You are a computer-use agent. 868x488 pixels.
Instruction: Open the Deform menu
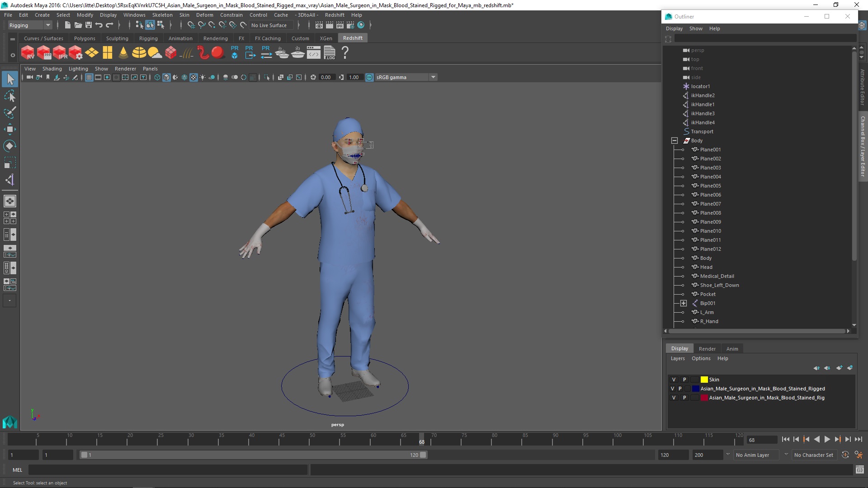(x=204, y=15)
